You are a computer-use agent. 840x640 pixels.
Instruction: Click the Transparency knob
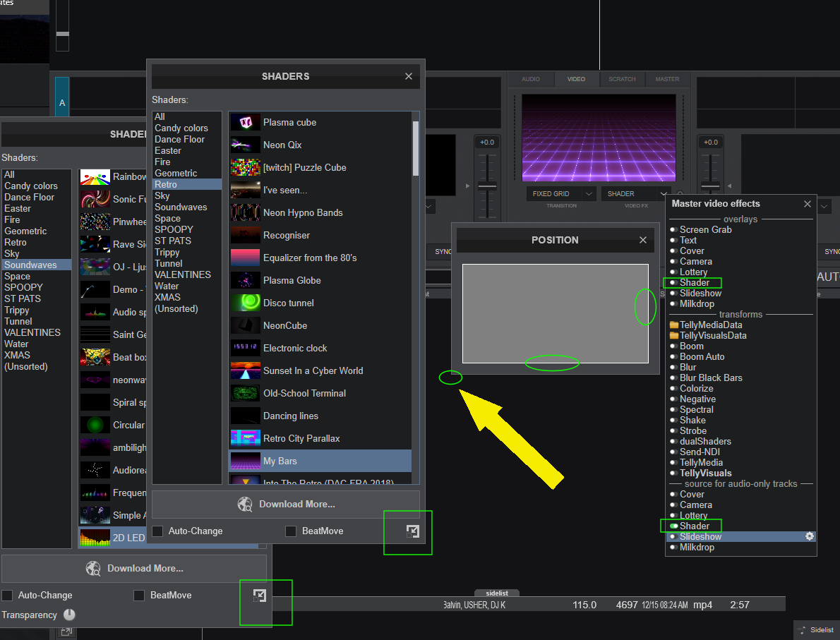coord(69,615)
